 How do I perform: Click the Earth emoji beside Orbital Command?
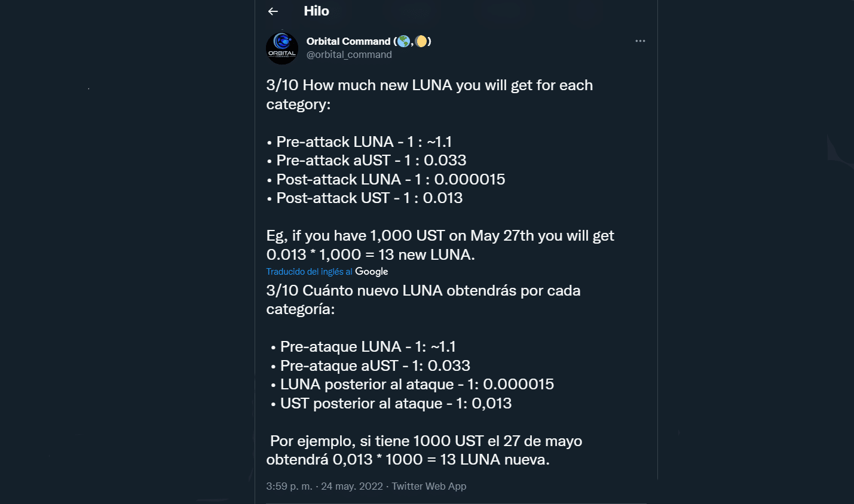[x=404, y=41]
